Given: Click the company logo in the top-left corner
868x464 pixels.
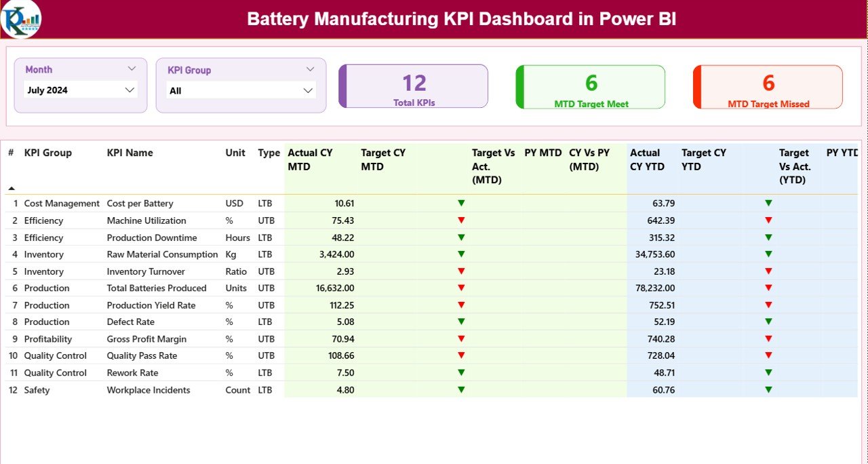Looking at the screenshot, I should [22, 19].
